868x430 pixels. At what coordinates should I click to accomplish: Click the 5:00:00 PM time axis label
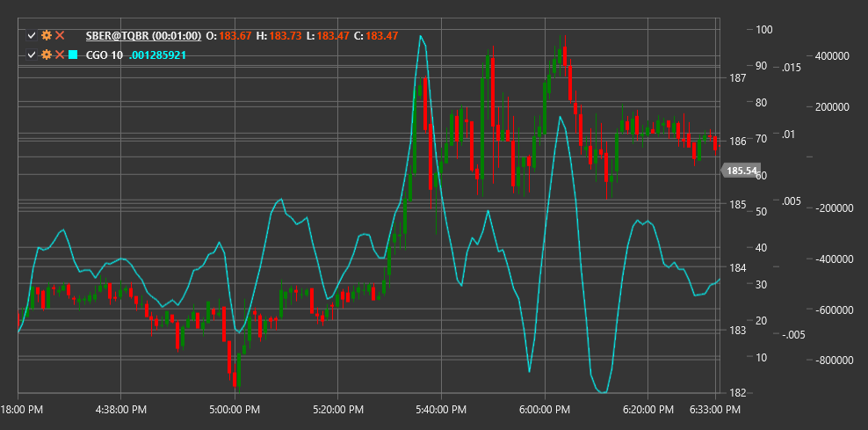235,411
